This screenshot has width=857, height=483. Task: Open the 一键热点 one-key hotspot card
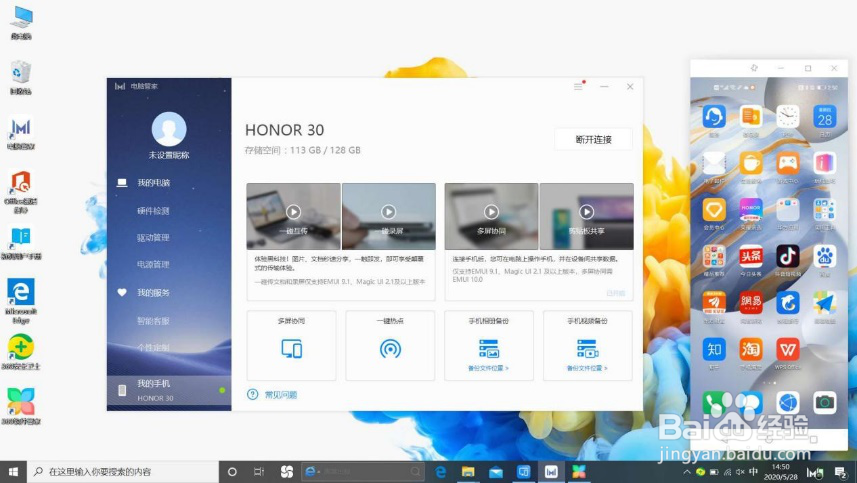tap(390, 345)
